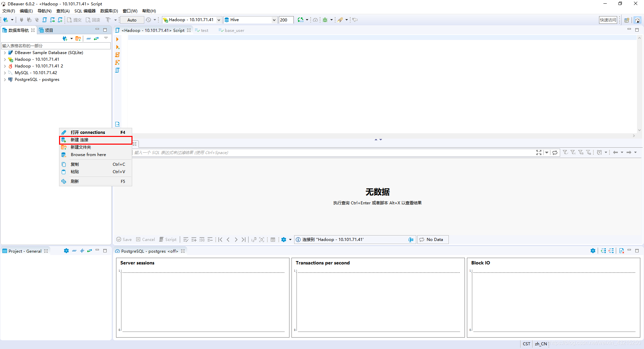Click the expand filter panel icon

(x=539, y=152)
